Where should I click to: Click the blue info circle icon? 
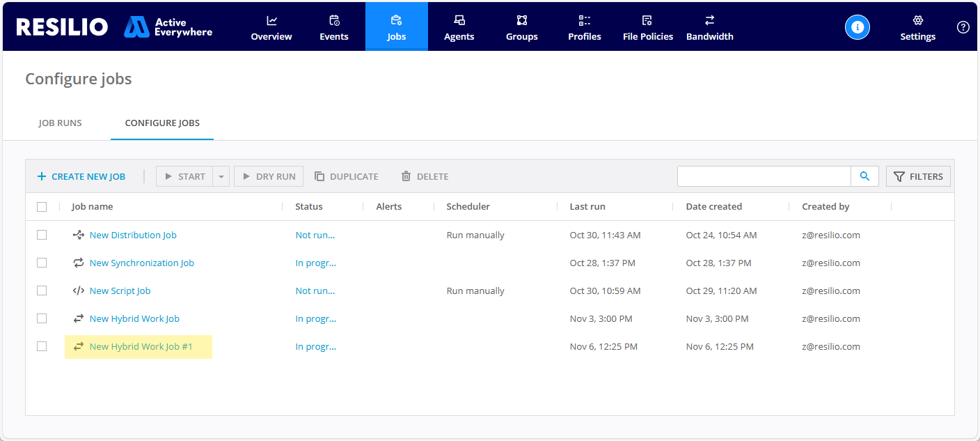(857, 27)
